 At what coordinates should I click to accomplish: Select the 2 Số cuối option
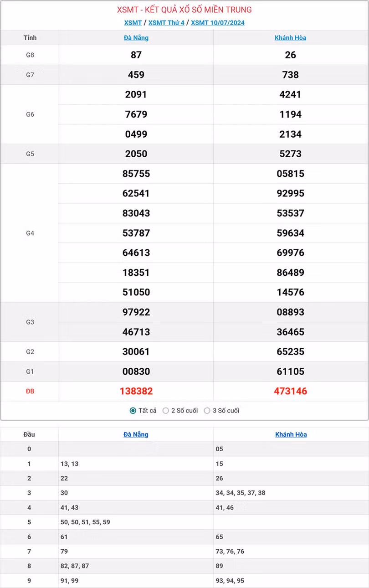(x=166, y=411)
